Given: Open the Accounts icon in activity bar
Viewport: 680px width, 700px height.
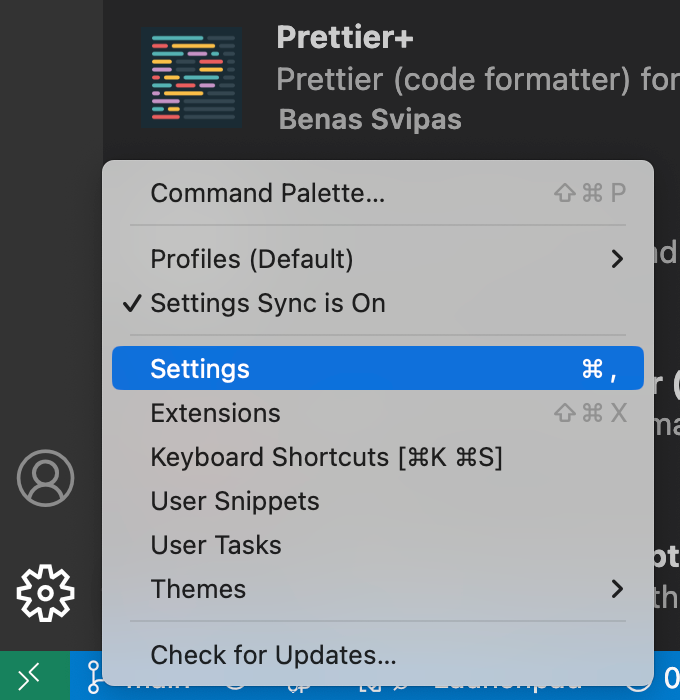Looking at the screenshot, I should click(x=46, y=478).
